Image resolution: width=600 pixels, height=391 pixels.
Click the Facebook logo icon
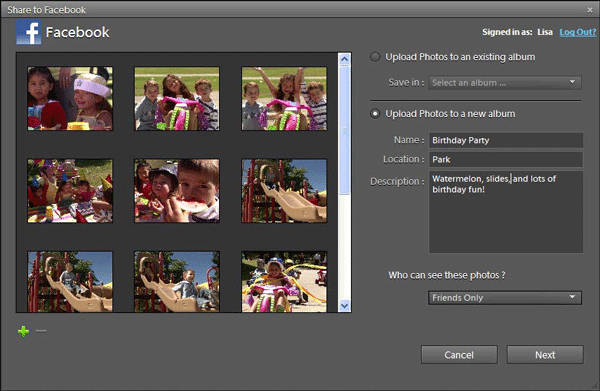coord(29,32)
